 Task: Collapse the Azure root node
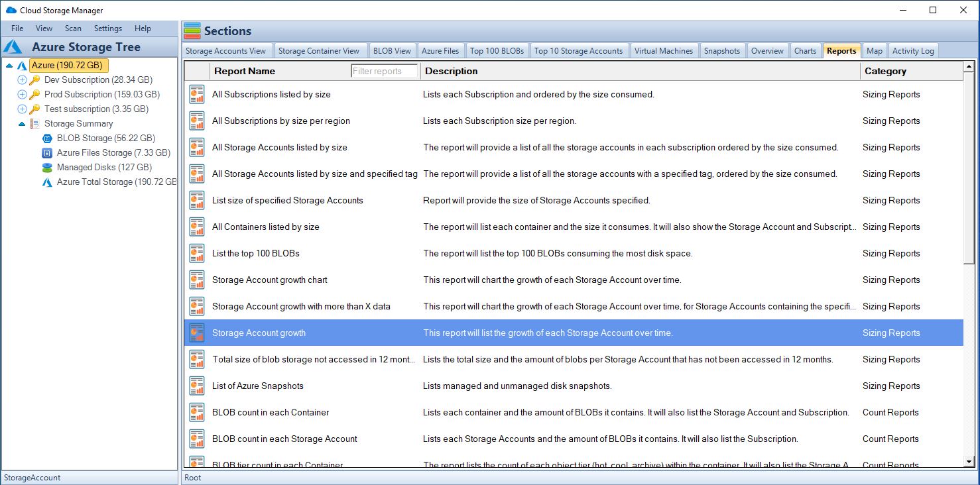(9, 66)
